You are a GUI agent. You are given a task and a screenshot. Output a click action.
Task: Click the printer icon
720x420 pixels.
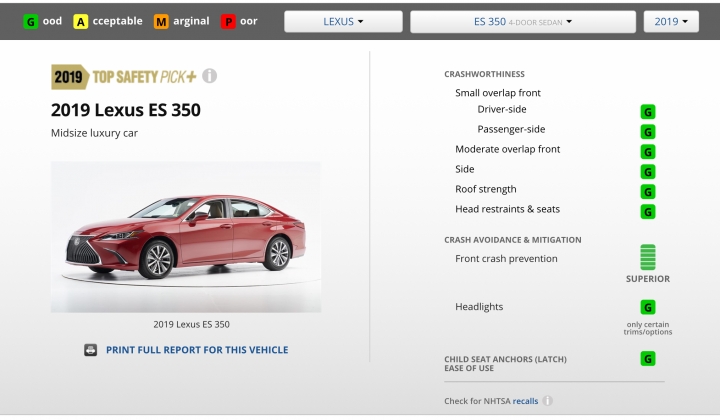[90, 350]
